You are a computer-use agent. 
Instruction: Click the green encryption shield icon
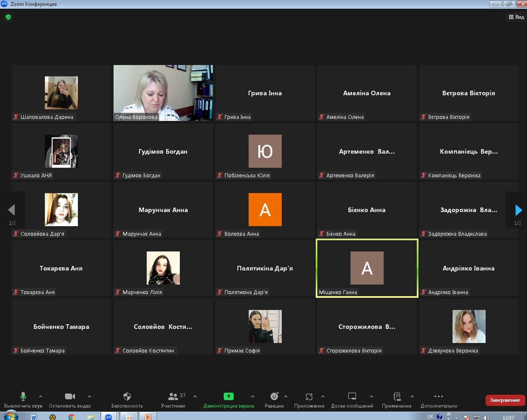8,17
